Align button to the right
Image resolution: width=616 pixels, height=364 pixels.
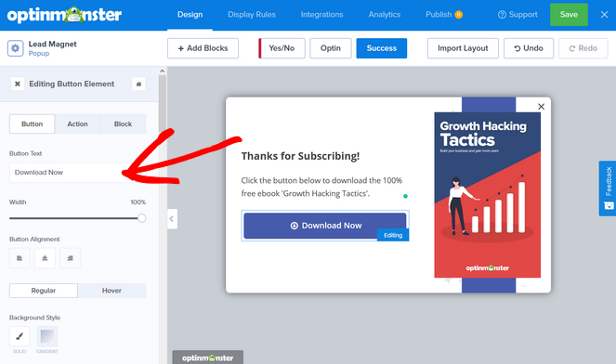(x=70, y=258)
